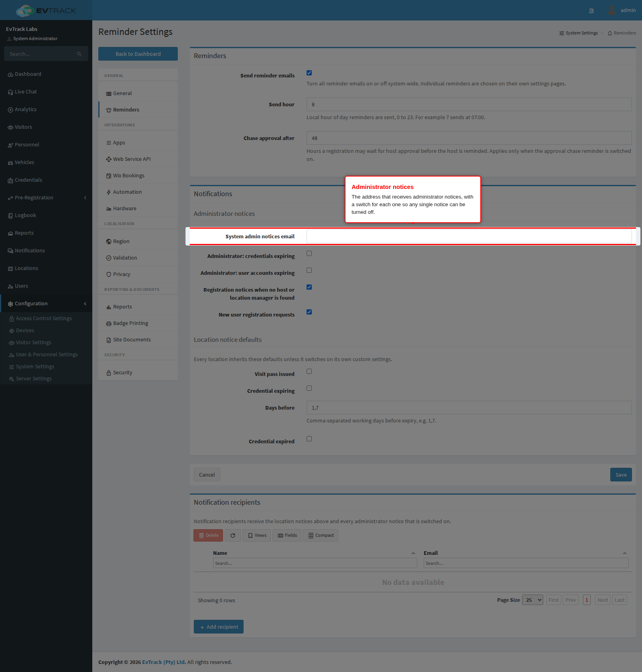Click the Cancel button

click(207, 475)
